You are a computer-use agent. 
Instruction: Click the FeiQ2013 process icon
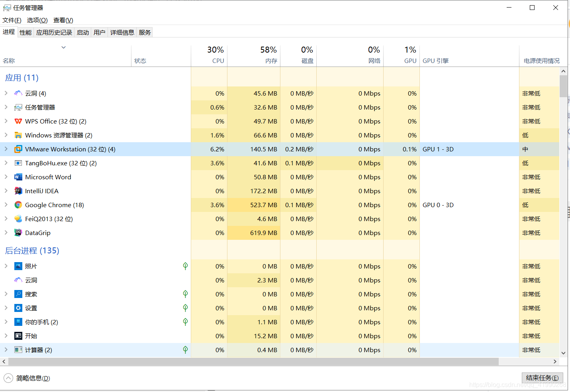[x=18, y=219]
